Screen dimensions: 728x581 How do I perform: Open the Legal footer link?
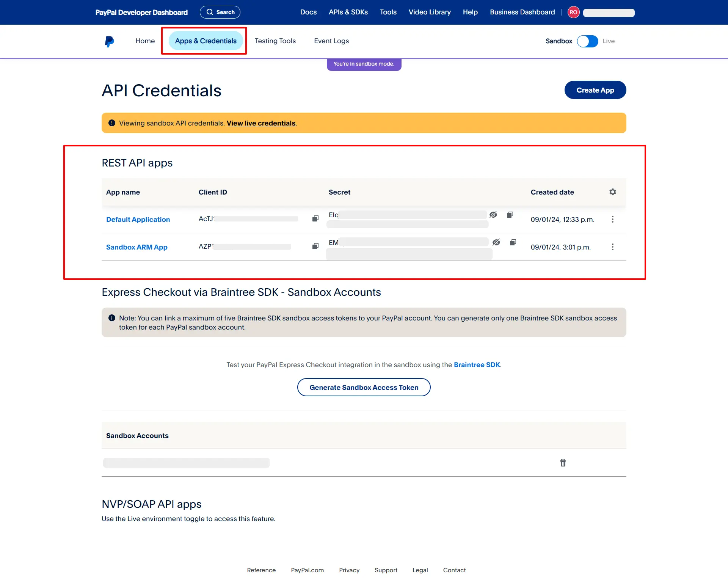tap(420, 570)
